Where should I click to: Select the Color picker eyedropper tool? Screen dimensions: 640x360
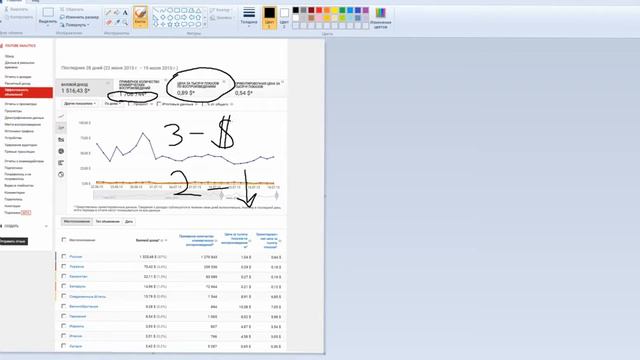coord(117,22)
